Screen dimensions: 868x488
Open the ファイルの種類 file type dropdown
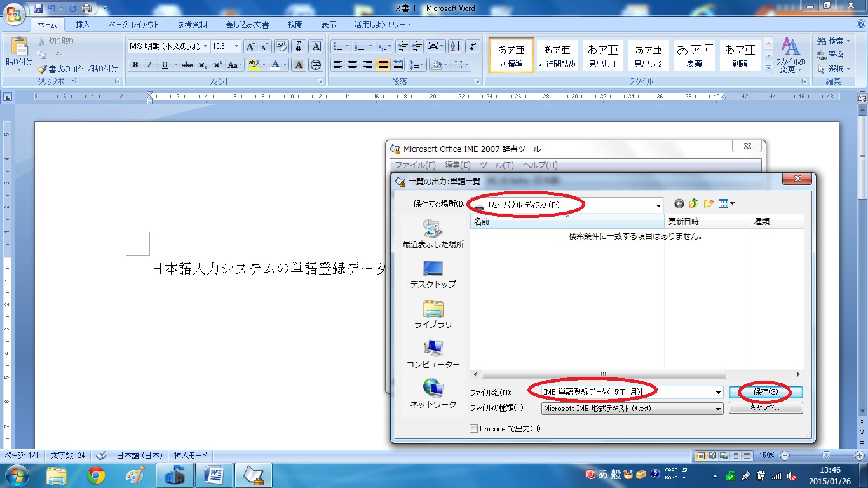click(719, 409)
